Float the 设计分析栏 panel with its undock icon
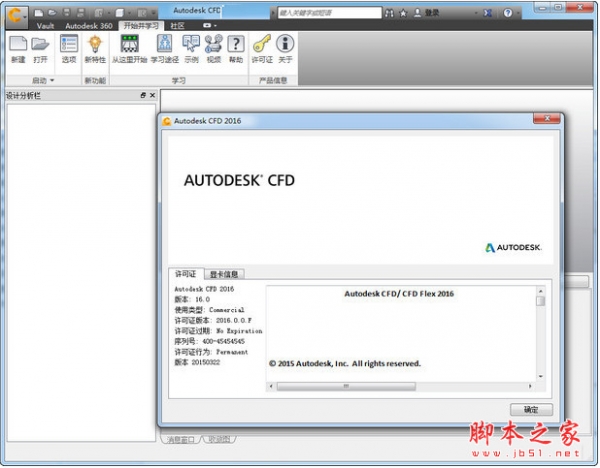Viewport: 600px width, 468px height. point(143,95)
